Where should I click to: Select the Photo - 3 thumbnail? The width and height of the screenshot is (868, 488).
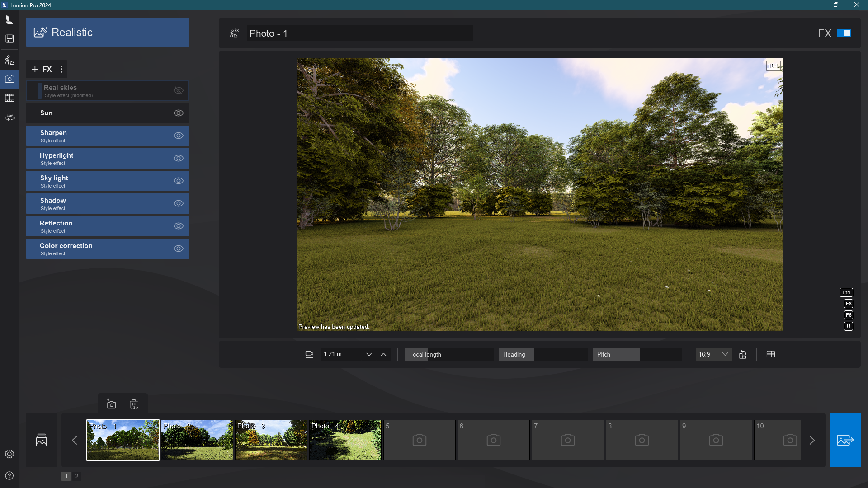coord(271,440)
